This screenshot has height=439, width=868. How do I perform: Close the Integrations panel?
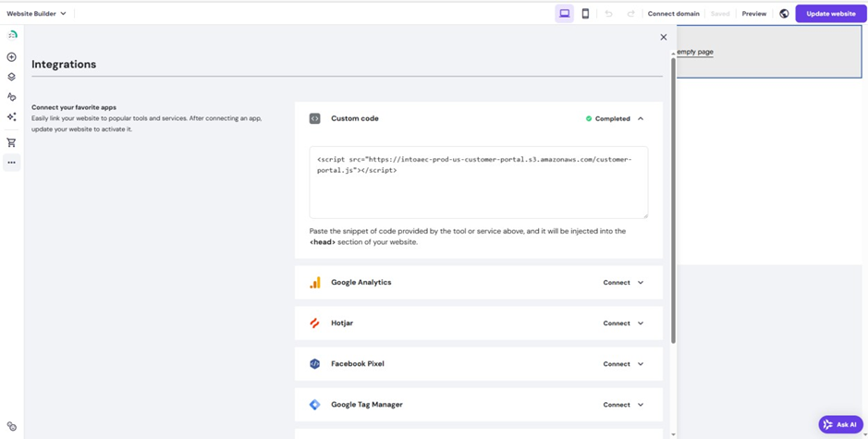(x=663, y=37)
